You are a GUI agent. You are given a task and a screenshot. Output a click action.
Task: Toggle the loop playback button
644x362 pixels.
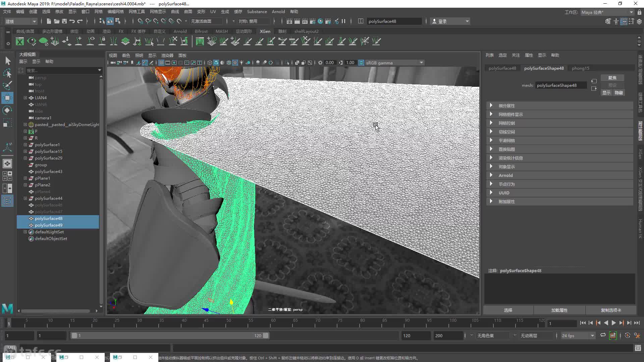[x=603, y=336]
